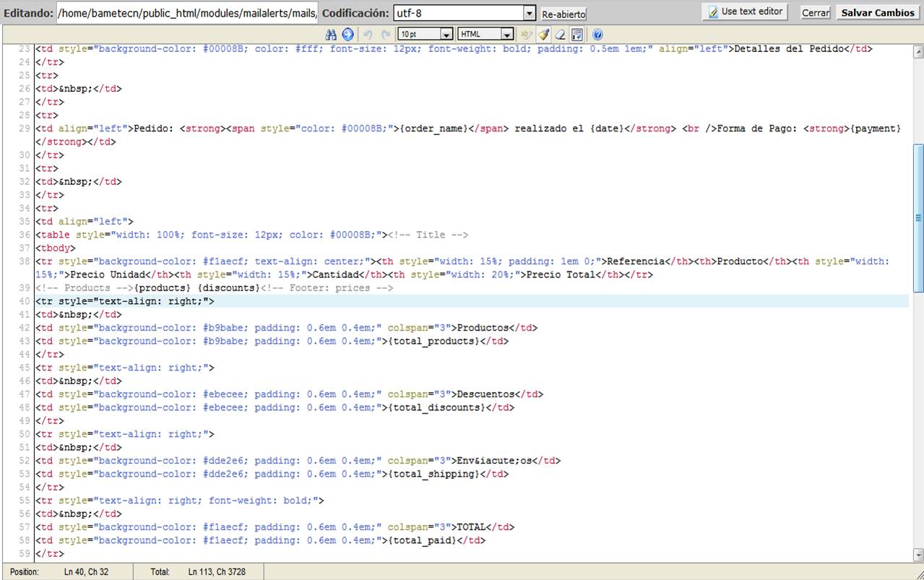
Task: Click the scrollbar up arrow
Action: tap(918, 52)
